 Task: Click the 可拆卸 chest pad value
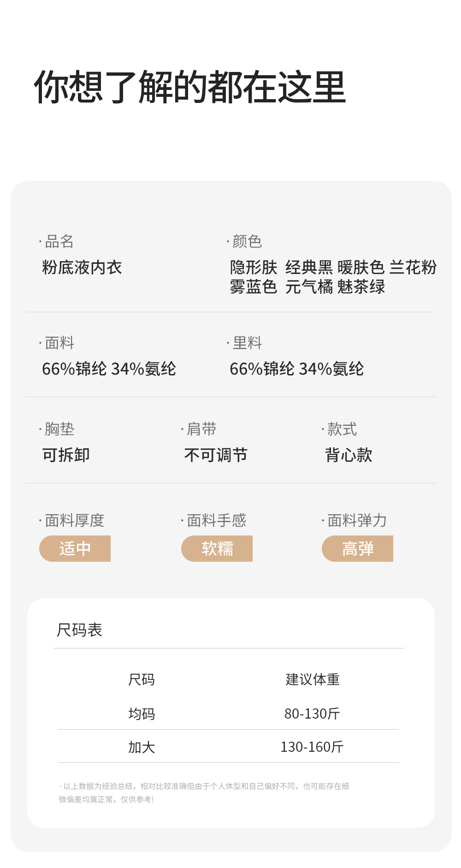pyautogui.click(x=66, y=455)
